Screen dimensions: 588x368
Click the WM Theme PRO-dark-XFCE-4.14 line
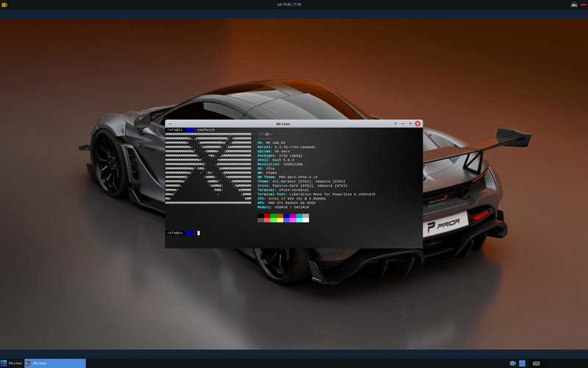(287, 177)
